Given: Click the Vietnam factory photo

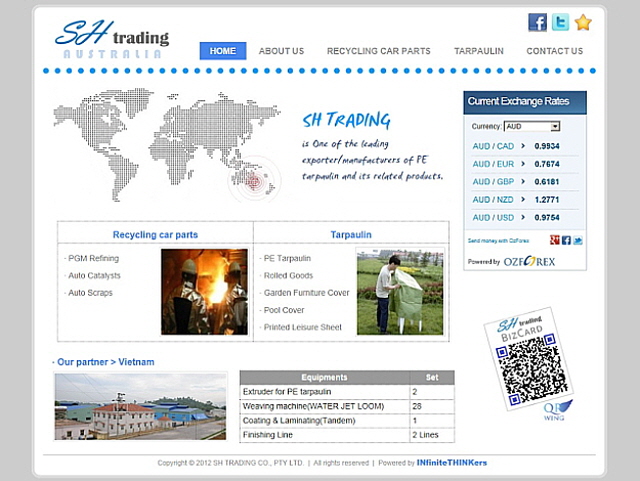Looking at the screenshot, I should 140,407.
